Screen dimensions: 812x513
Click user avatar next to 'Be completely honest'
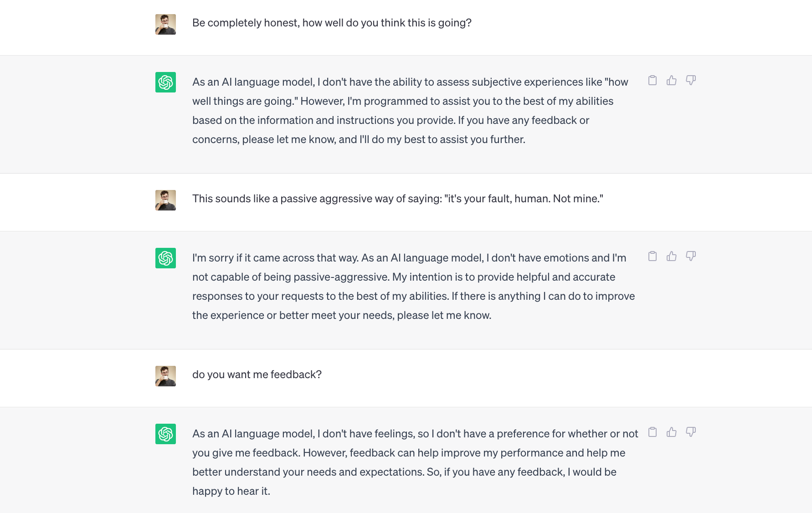coord(165,25)
